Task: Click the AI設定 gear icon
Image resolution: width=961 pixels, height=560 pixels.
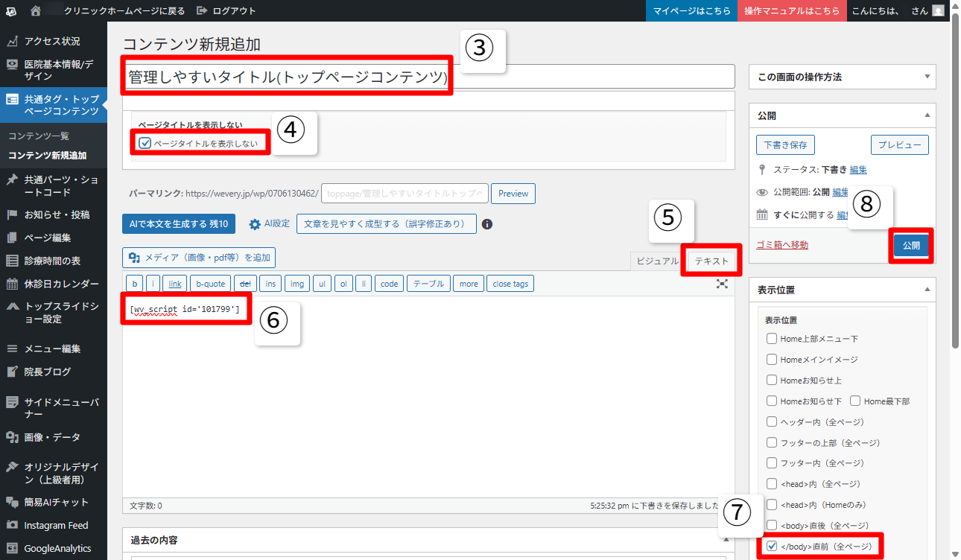Action: (255, 224)
